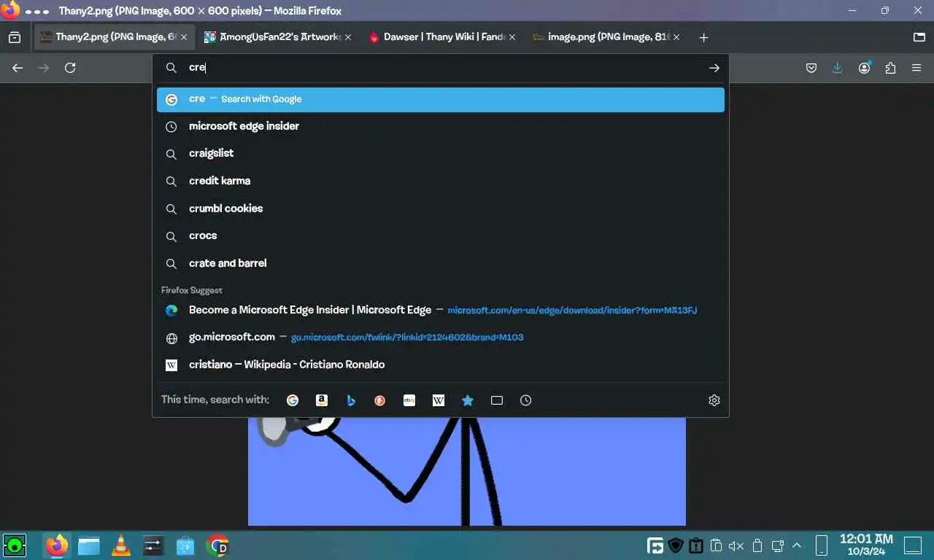
Task: Open the Cristiano Ronaldo Wikipedia suggestion
Action: click(x=441, y=365)
